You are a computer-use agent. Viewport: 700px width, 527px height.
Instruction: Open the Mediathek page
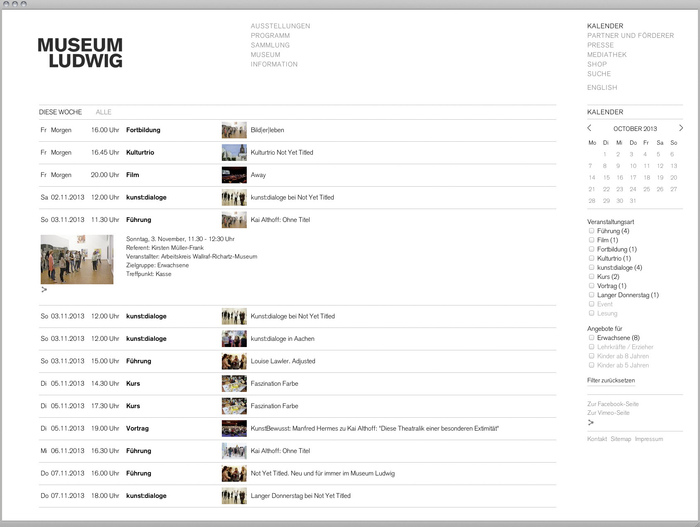tap(607, 54)
